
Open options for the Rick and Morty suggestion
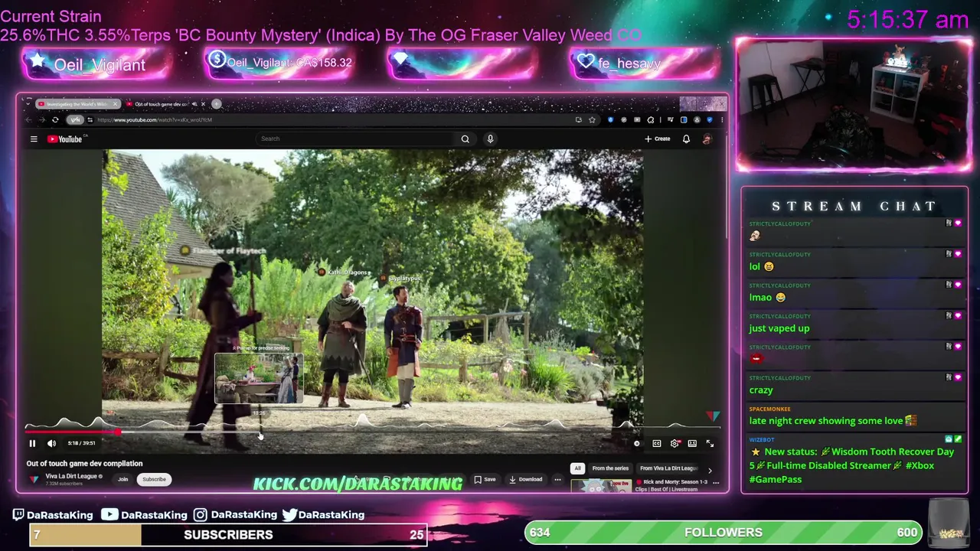[x=716, y=483]
